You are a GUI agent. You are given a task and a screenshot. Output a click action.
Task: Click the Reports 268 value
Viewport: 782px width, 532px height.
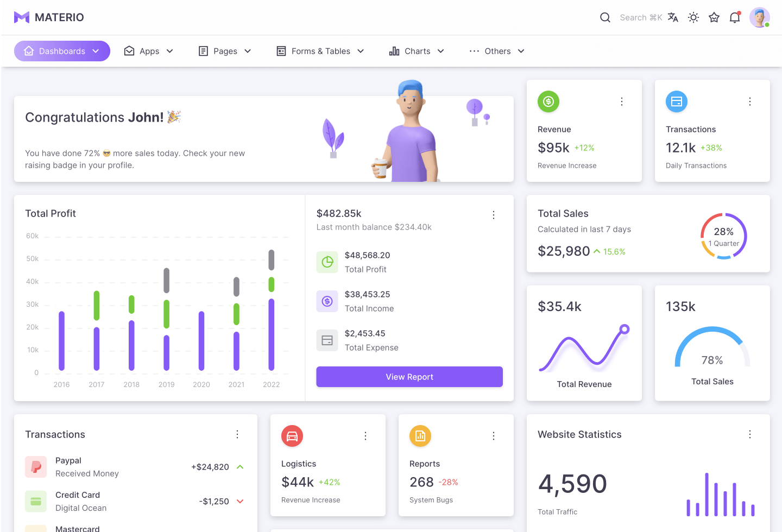tap(421, 482)
